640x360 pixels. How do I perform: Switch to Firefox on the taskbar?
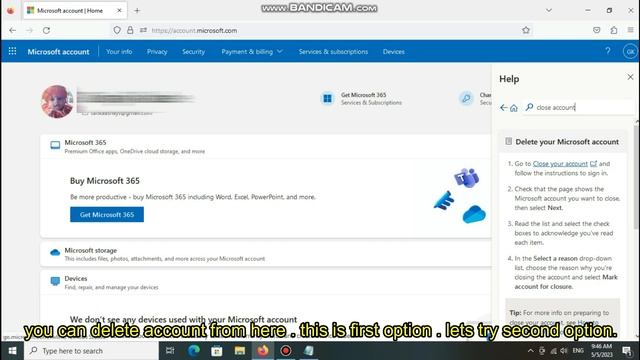point(263,351)
